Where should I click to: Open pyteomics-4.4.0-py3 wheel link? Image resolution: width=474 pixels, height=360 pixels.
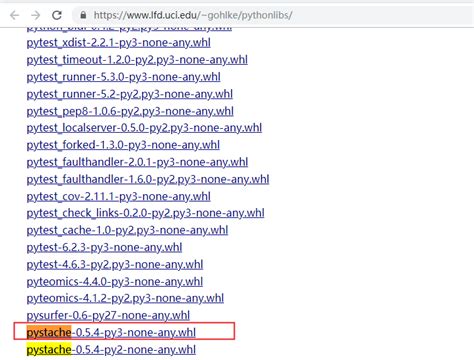[x=115, y=282]
